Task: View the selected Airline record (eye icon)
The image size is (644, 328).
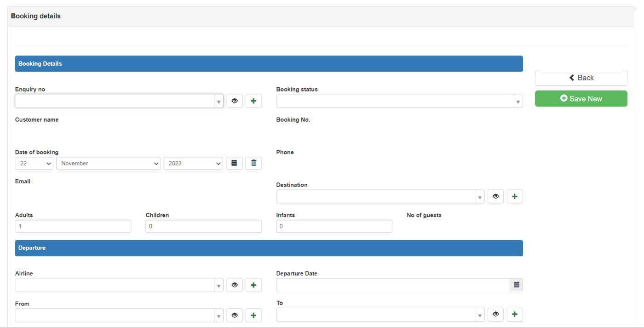Action: pyautogui.click(x=235, y=285)
